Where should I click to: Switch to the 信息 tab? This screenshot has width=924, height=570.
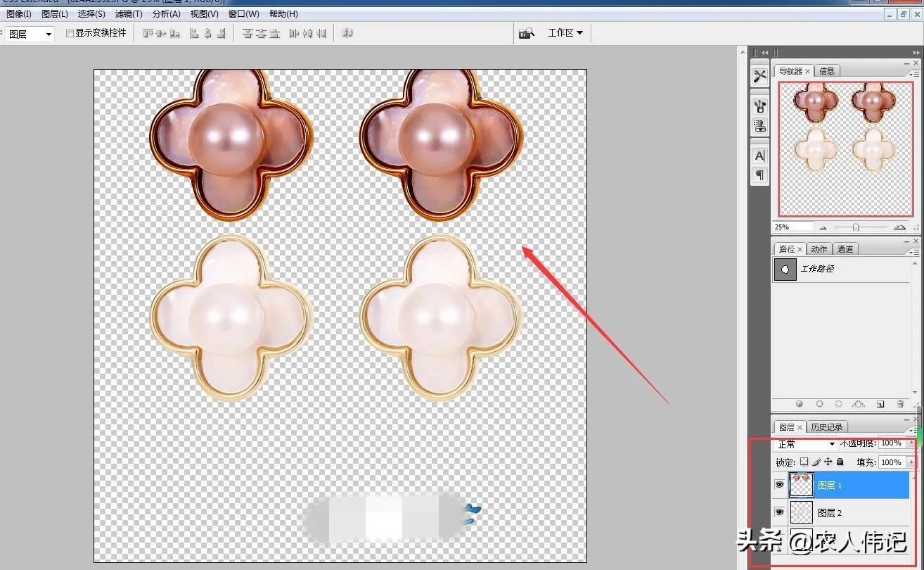point(827,71)
